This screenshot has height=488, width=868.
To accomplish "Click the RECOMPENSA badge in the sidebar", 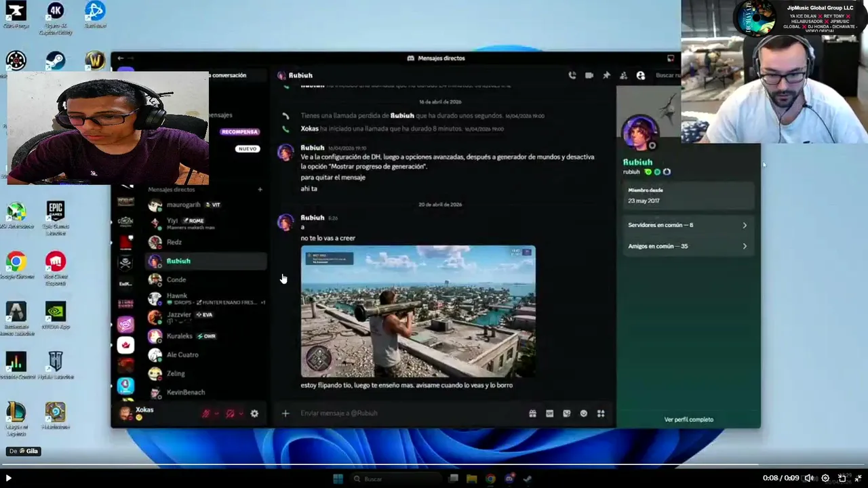I will [x=239, y=131].
